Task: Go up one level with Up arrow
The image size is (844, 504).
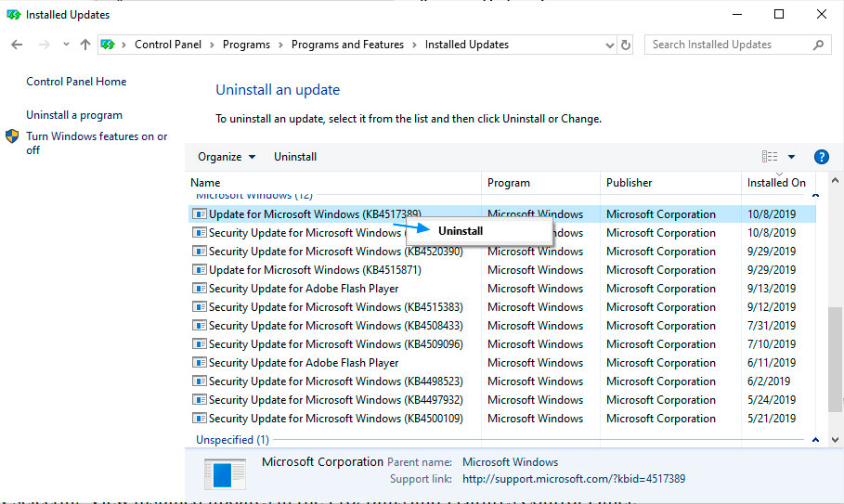Action: 85,45
